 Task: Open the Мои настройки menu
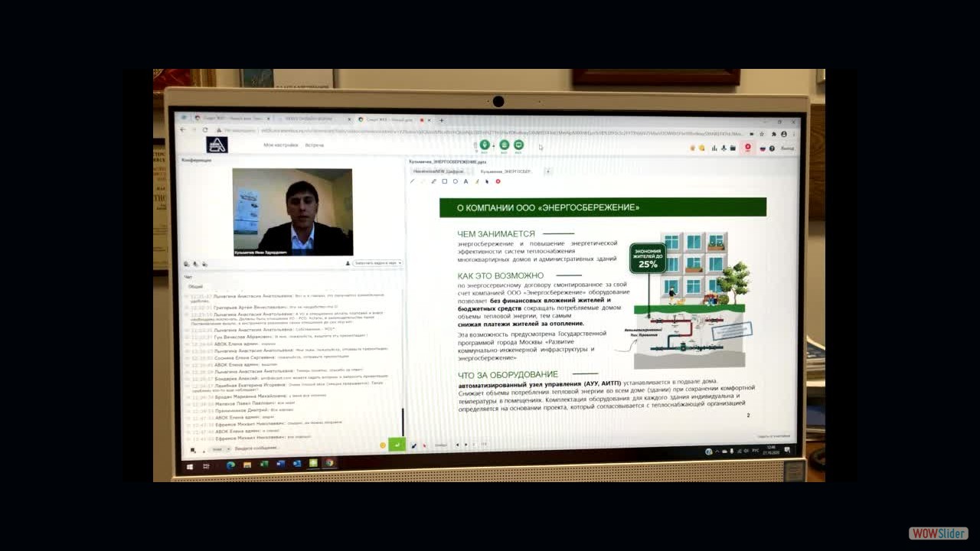tap(280, 145)
